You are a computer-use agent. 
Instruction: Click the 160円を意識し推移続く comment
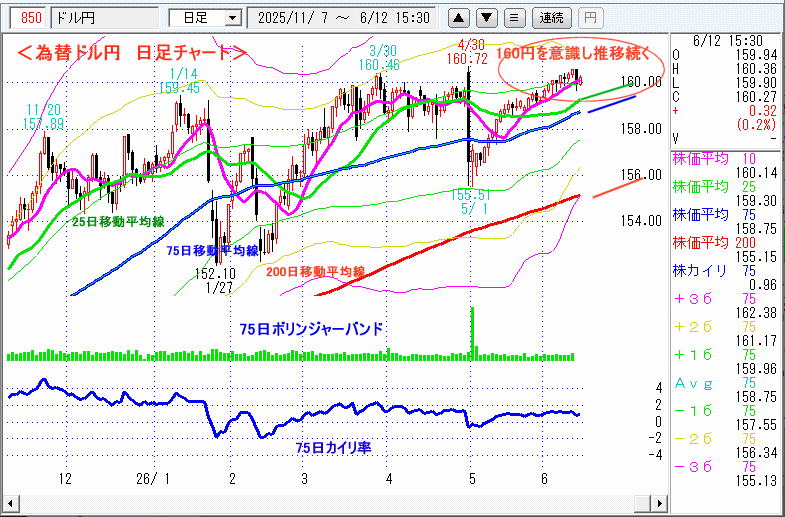pos(573,54)
